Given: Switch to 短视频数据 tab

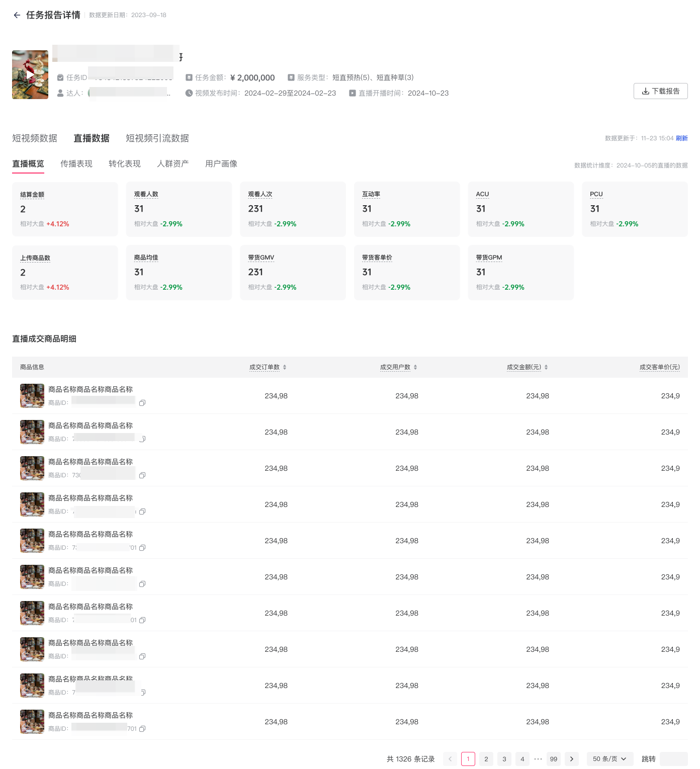Looking at the screenshot, I should 35,138.
